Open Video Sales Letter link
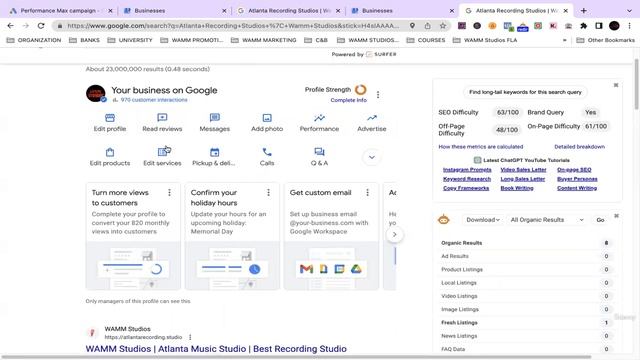The image size is (640, 360). 523,169
